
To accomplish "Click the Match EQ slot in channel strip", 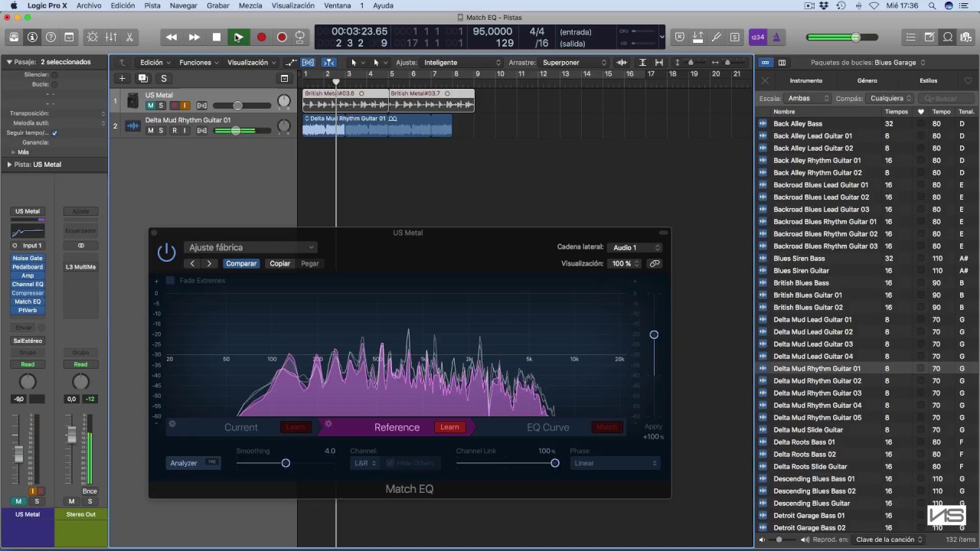I will pyautogui.click(x=28, y=302).
